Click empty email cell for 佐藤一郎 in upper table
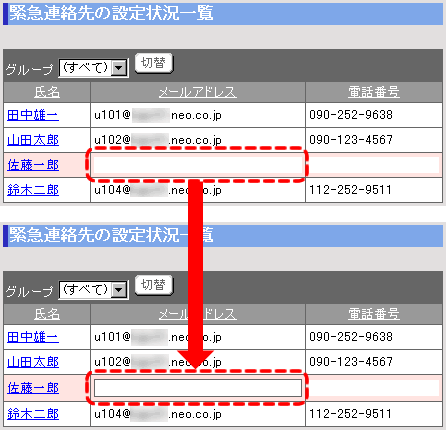446x430 pixels. (x=198, y=165)
